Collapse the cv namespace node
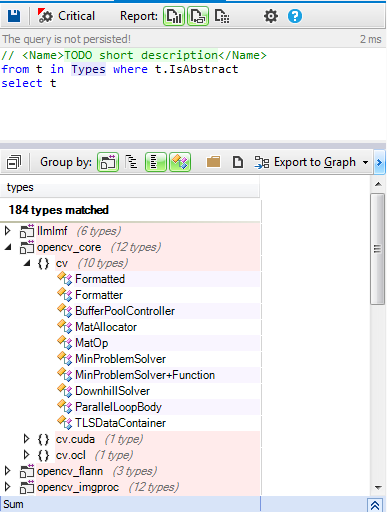The height and width of the screenshot is (512, 387). [27, 263]
